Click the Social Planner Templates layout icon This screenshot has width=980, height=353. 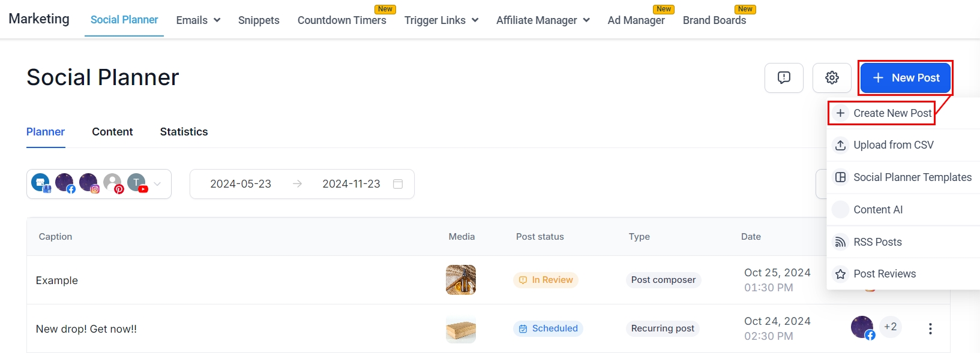tap(841, 177)
